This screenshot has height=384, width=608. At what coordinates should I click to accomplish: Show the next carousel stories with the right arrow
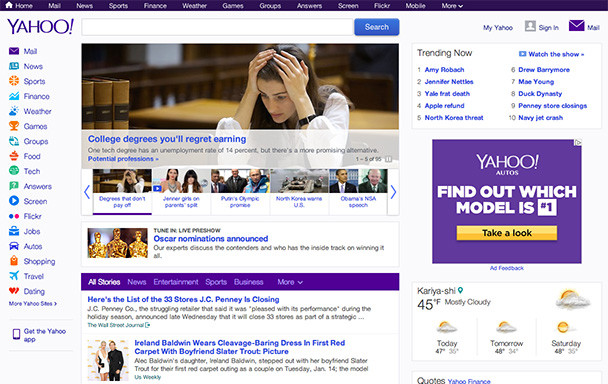click(x=393, y=192)
